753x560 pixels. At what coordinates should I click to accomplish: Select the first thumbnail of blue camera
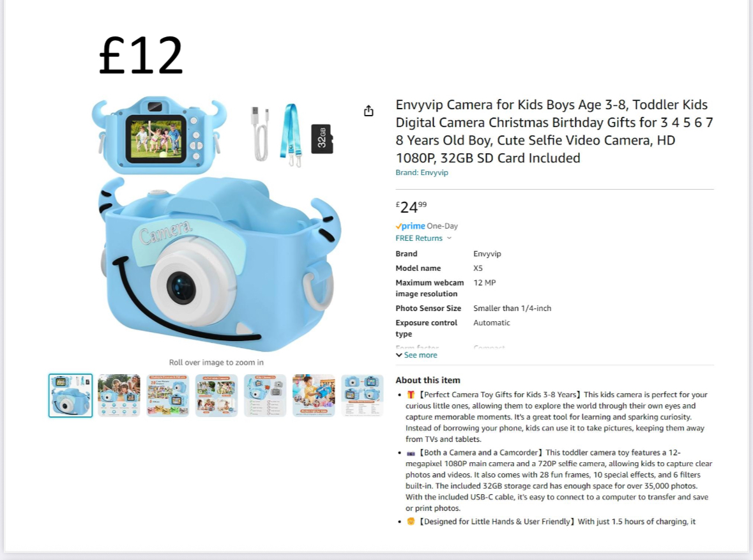click(x=71, y=396)
